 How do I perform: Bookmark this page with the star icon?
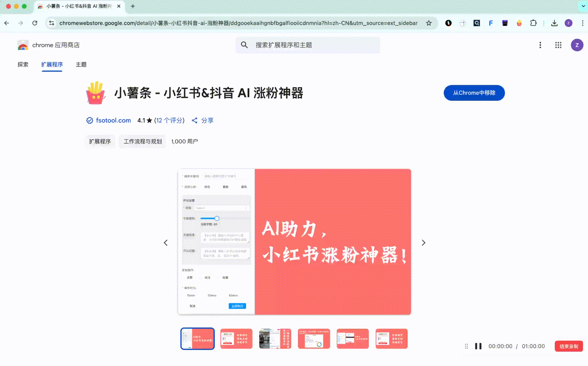click(429, 23)
